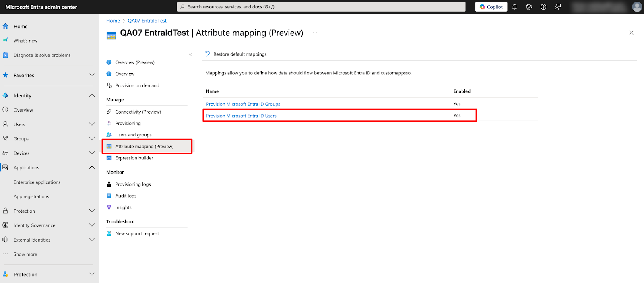The height and width of the screenshot is (283, 644).
Task: Click the account avatar picture
Action: (637, 7)
